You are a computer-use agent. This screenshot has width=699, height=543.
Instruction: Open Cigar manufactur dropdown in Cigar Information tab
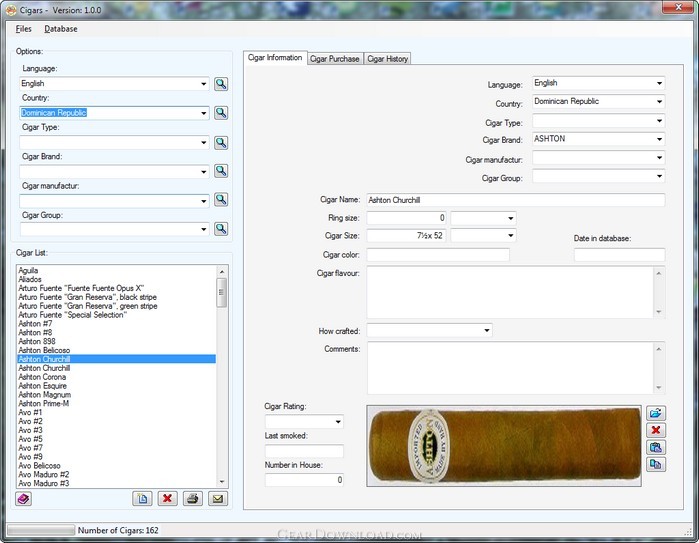[x=659, y=157]
